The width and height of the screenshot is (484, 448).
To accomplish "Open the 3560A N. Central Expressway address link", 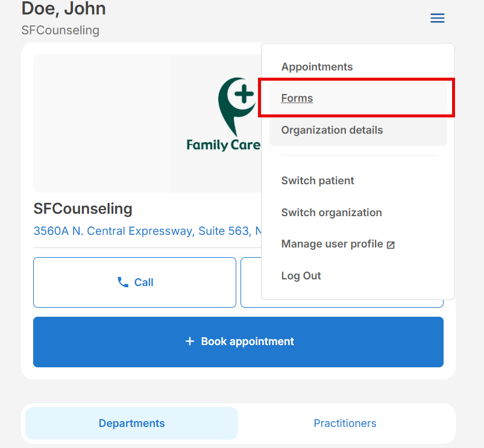I will coord(148,231).
